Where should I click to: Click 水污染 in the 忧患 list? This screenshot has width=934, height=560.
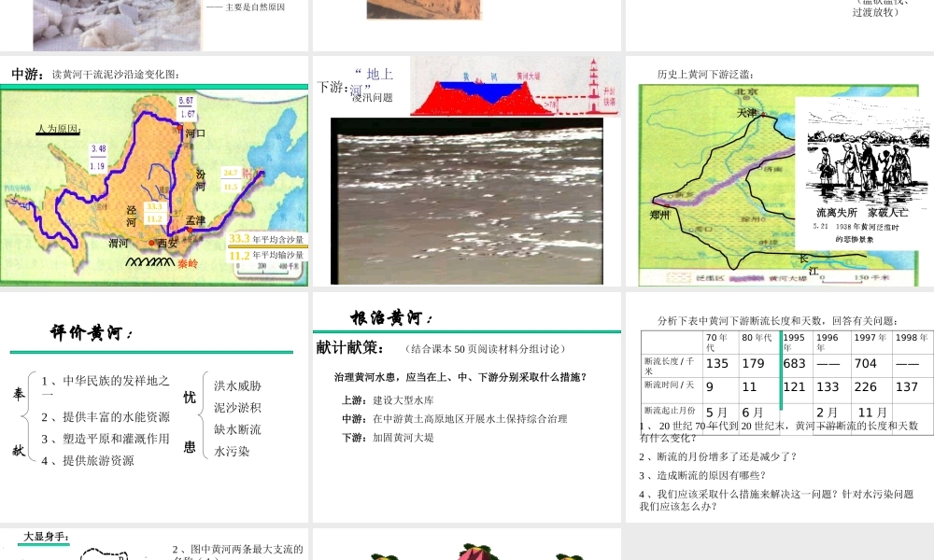[x=232, y=452]
